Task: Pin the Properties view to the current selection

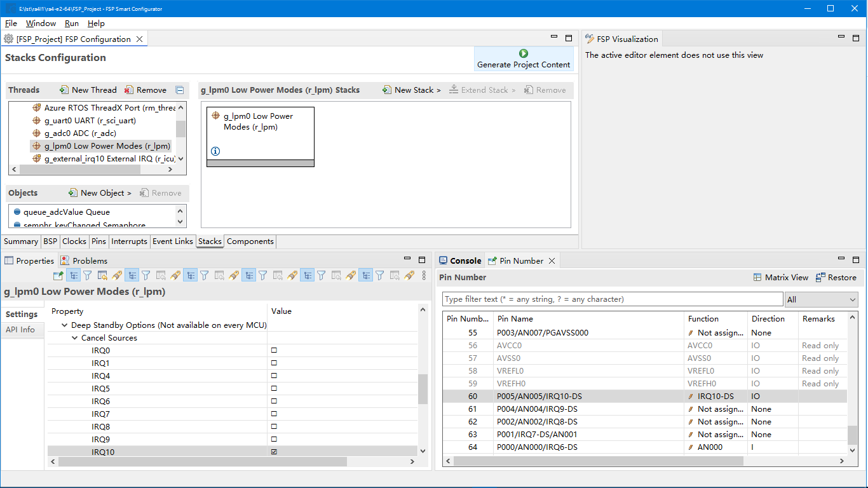Action: 58,275
